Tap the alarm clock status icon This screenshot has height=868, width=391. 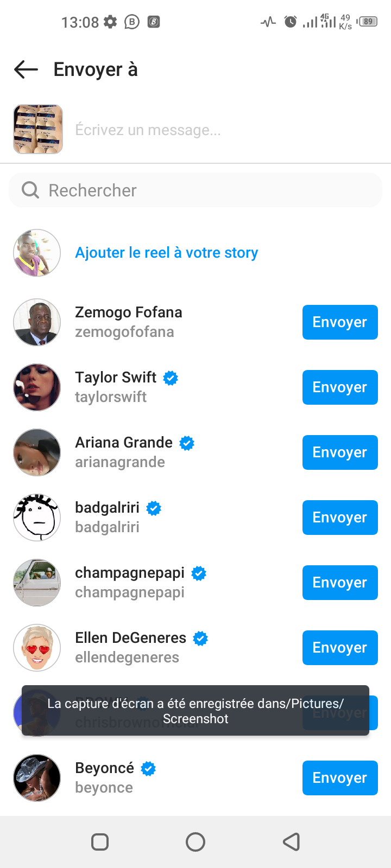[x=291, y=22]
